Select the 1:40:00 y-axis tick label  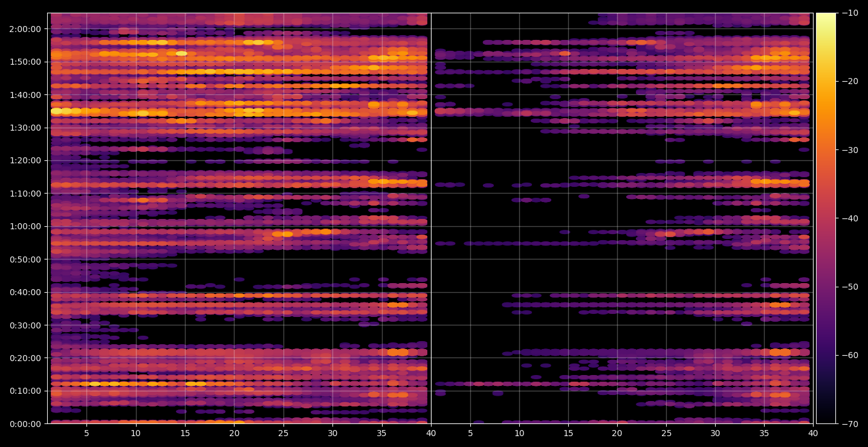click(25, 95)
